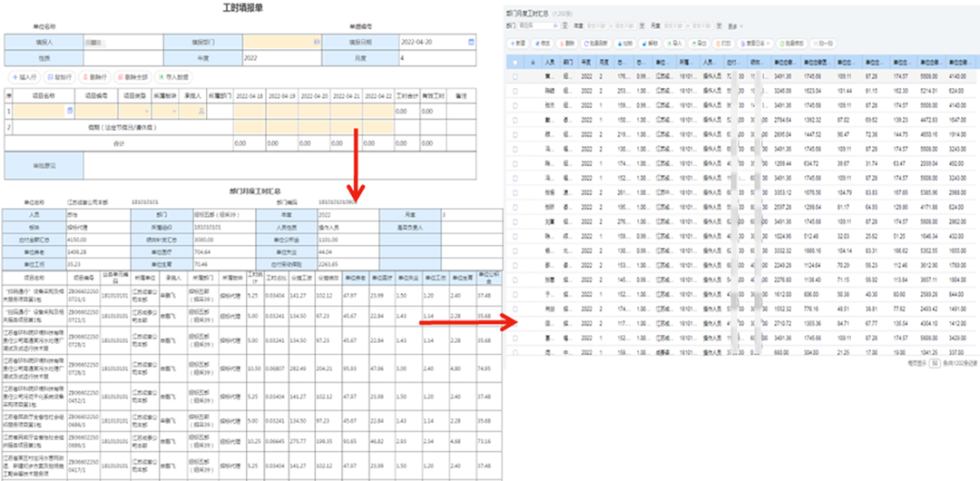Click the 新建 button in summary toolbar
This screenshot has height=481, width=980.
click(519, 43)
